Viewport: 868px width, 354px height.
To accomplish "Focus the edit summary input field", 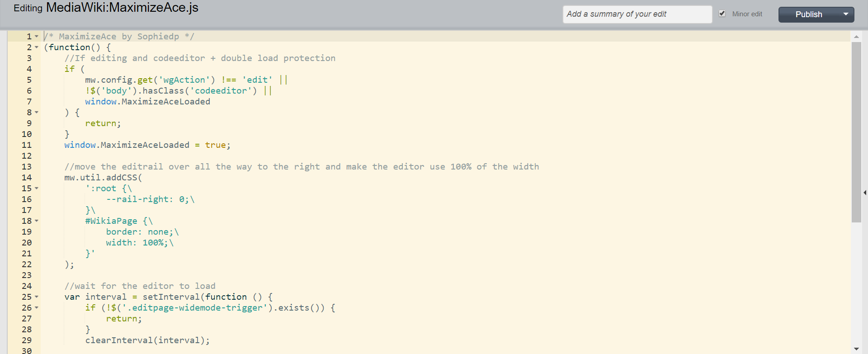I will (637, 14).
